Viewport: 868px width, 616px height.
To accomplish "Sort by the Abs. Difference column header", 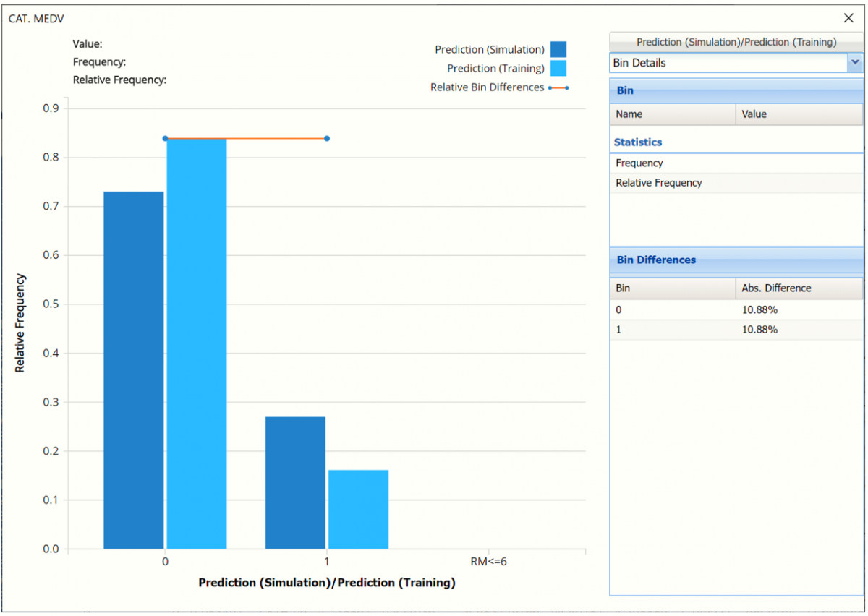I will pyautogui.click(x=799, y=288).
